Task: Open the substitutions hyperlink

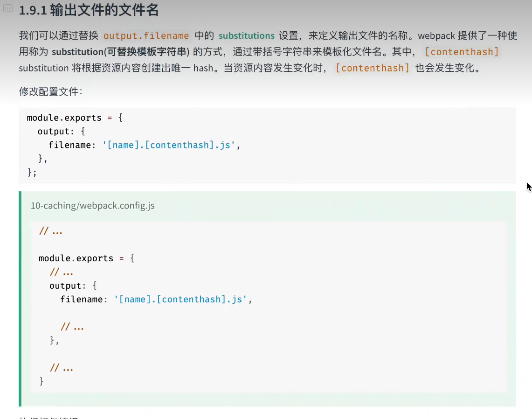Action: pyautogui.click(x=246, y=35)
